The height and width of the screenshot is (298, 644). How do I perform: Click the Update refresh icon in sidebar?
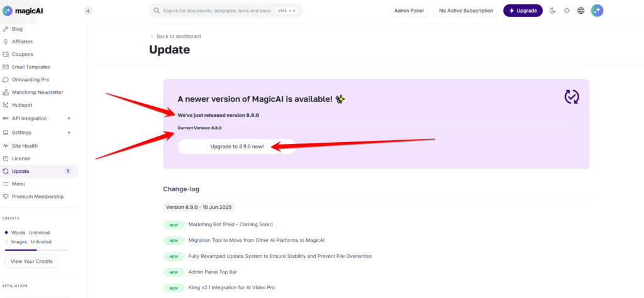click(5, 171)
